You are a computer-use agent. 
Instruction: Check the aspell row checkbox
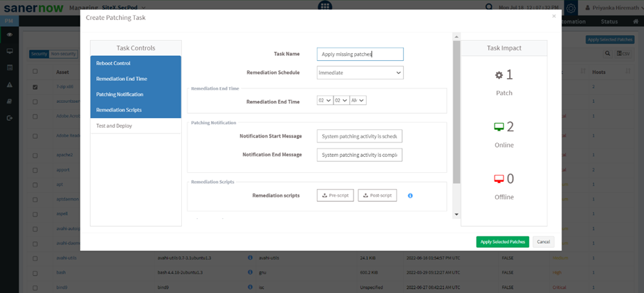pyautogui.click(x=35, y=214)
